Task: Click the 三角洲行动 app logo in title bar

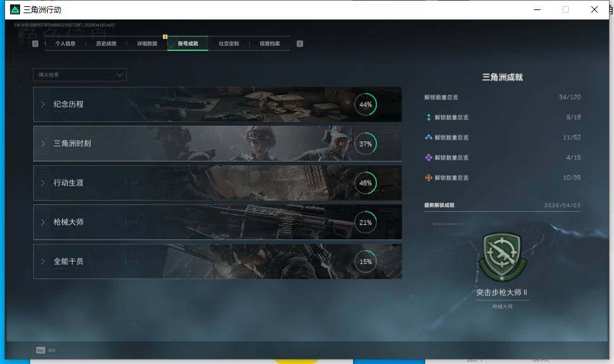Action: click(x=15, y=9)
